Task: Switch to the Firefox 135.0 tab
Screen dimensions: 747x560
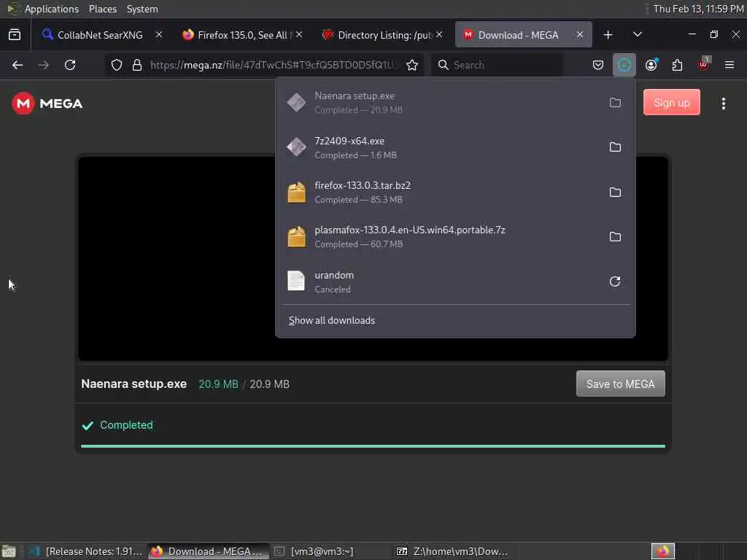Action: point(239,35)
